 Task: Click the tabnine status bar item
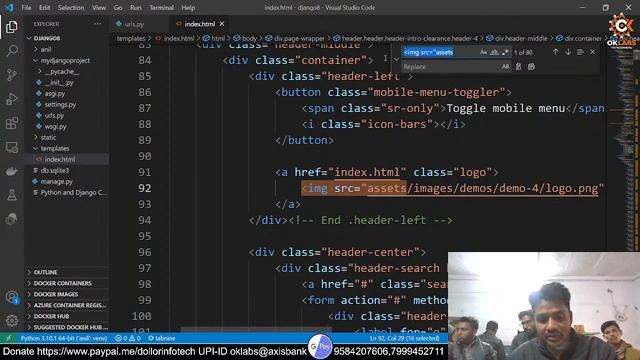click(x=162, y=338)
